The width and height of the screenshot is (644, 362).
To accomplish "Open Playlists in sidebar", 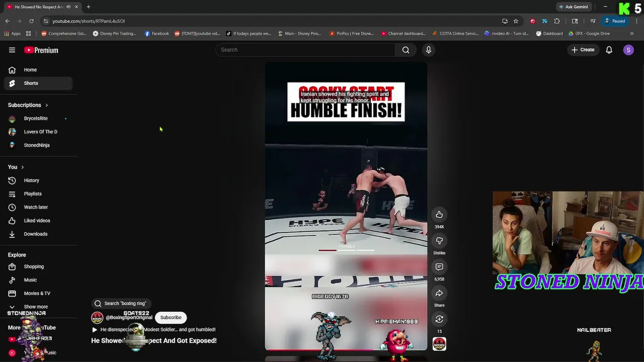I will point(38,194).
